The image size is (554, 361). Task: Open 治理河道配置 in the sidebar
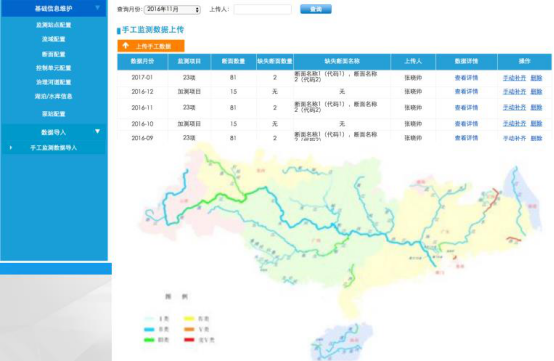click(54, 82)
